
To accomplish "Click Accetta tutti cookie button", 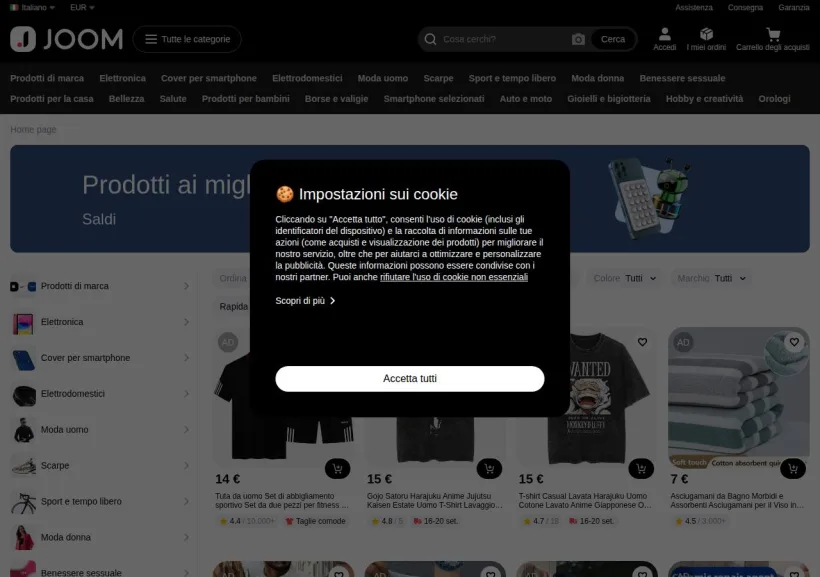I will click(409, 378).
